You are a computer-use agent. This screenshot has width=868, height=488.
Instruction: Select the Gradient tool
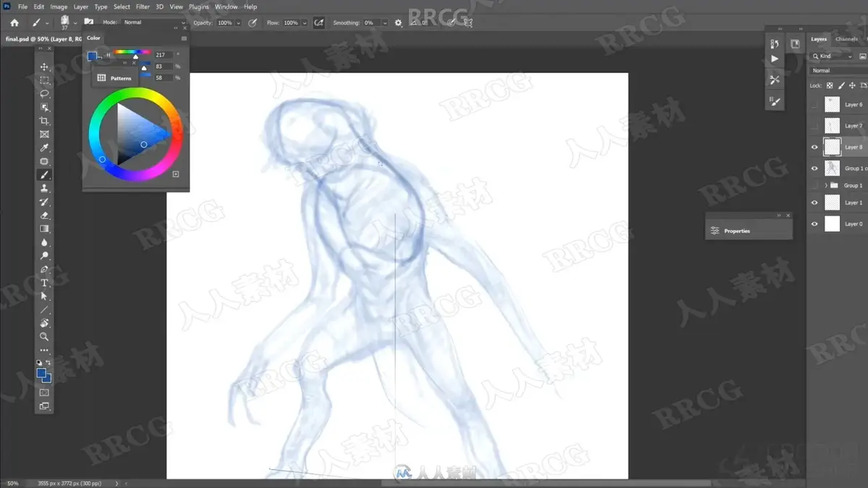tap(44, 228)
